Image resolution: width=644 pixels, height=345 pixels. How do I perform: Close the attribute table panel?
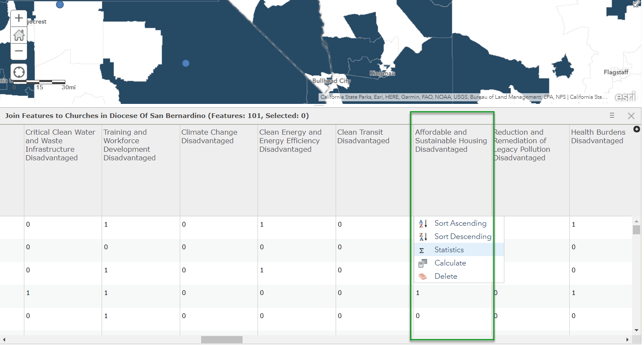tap(631, 115)
